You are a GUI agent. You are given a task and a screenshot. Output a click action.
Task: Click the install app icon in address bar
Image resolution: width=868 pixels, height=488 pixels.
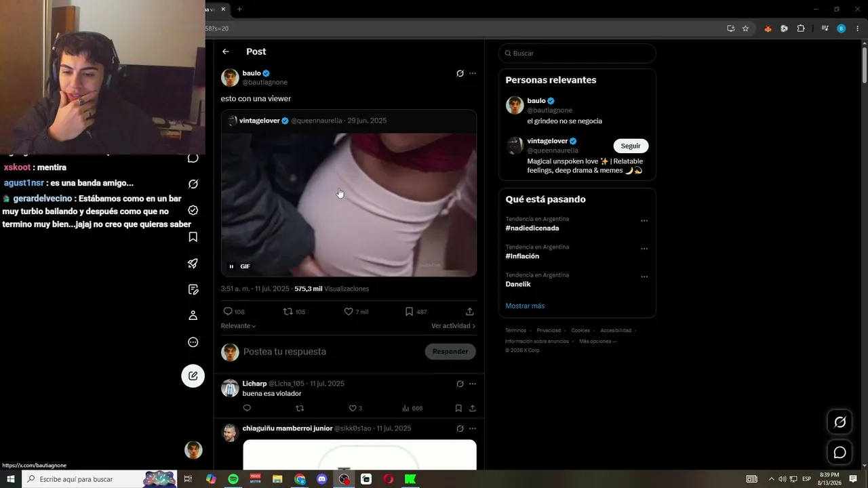730,28
